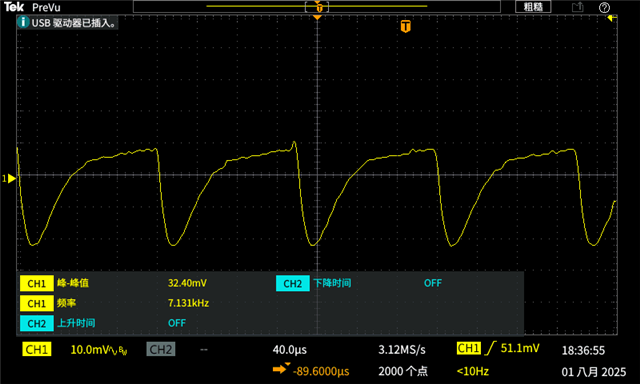Viewport: 640px width, 384px height.
Task: Click the channel 1 ground reference marker
Action: 9,178
